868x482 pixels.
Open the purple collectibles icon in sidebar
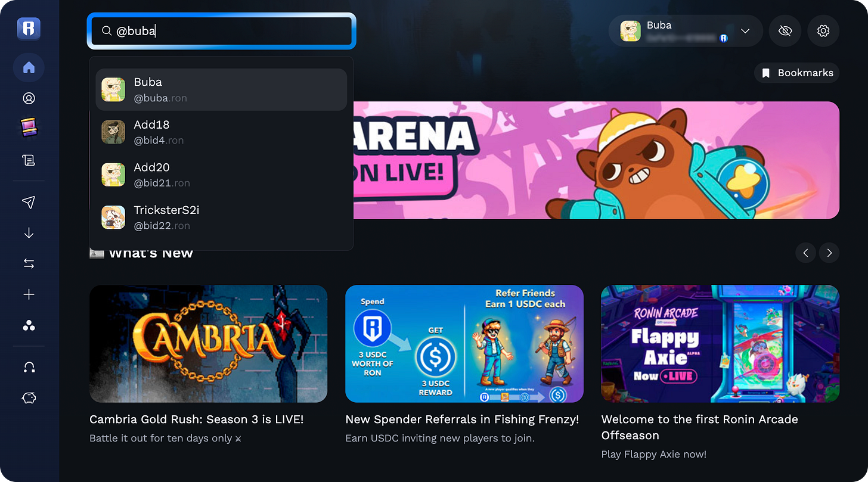click(29, 128)
